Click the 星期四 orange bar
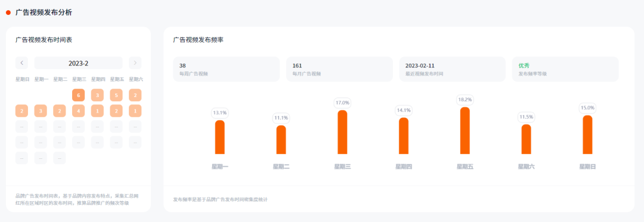This screenshot has height=222, width=644. 404,136
